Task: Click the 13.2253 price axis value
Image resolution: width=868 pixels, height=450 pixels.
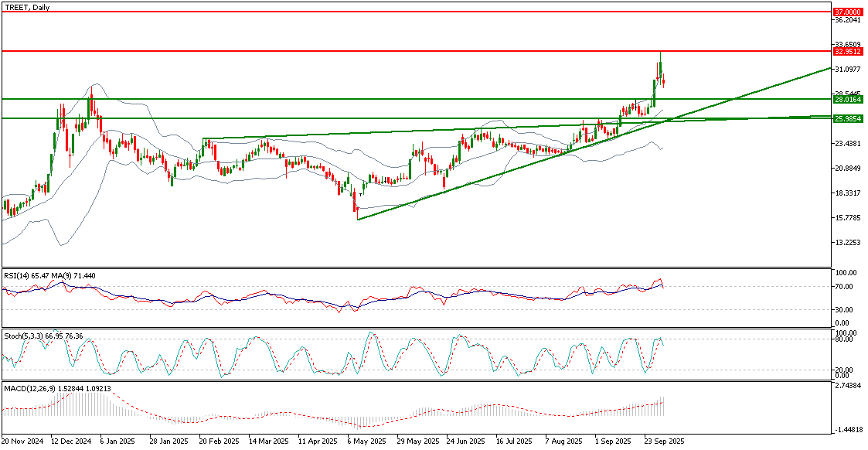Action: (848, 243)
